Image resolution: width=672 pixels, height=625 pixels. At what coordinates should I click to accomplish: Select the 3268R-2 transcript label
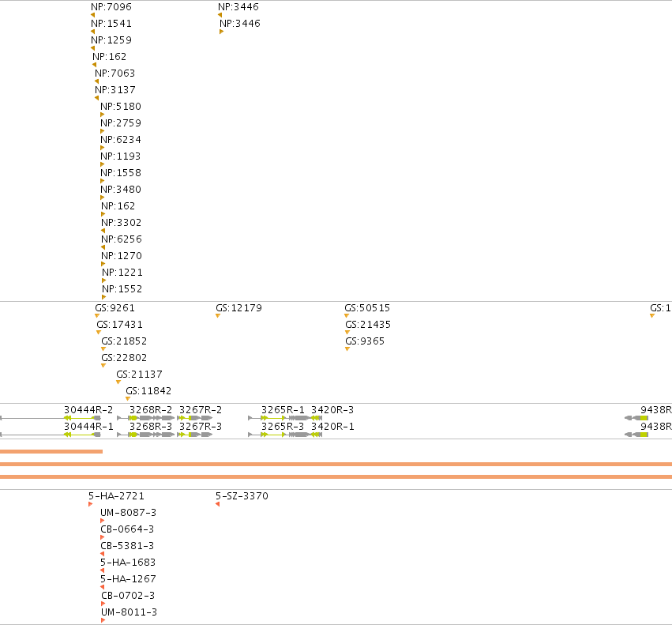pyautogui.click(x=151, y=409)
